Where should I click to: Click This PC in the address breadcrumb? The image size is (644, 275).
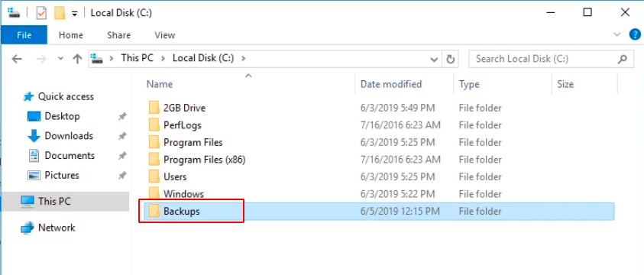tap(138, 58)
